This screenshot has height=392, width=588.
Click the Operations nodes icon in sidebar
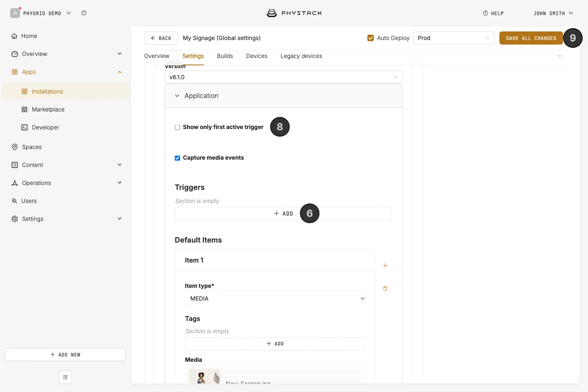click(15, 183)
